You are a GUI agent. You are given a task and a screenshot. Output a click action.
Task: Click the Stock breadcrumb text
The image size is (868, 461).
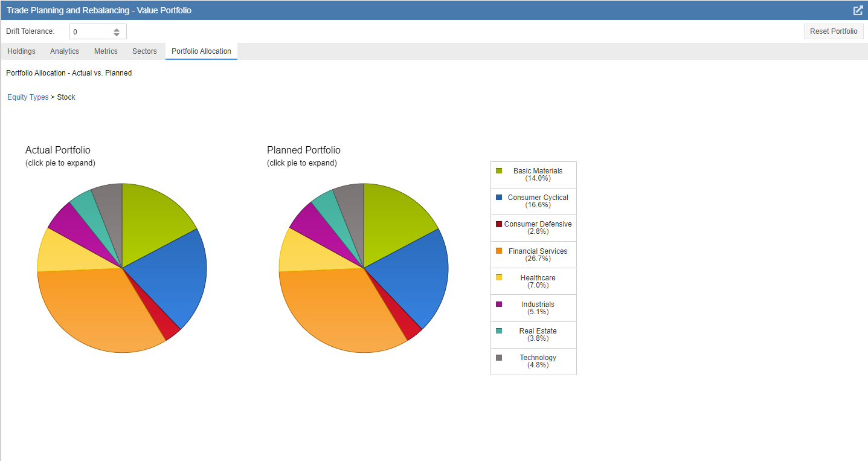pyautogui.click(x=66, y=97)
